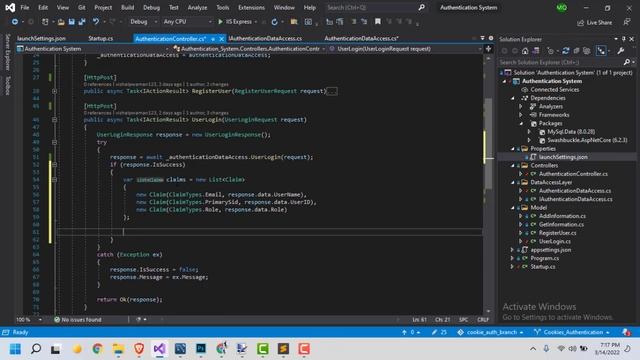
Task: Click the Solution Explorer Collapse All icon
Action: click(x=576, y=51)
